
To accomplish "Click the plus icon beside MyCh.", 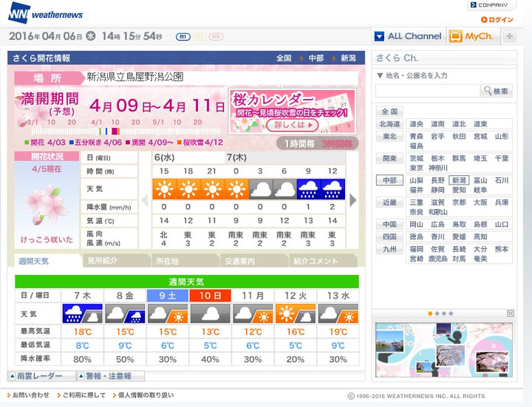I will [509, 36].
